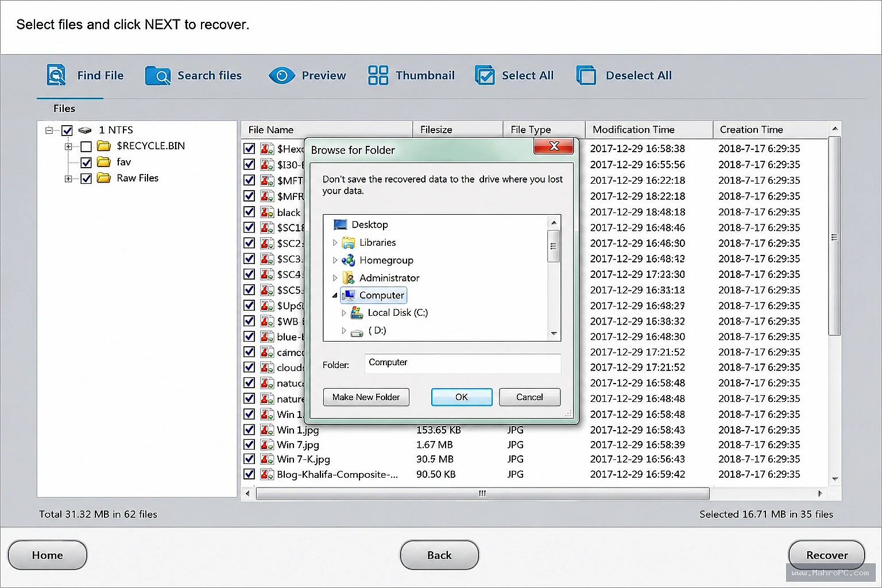882x588 pixels.
Task: Click the Make New Folder button
Action: pos(366,397)
